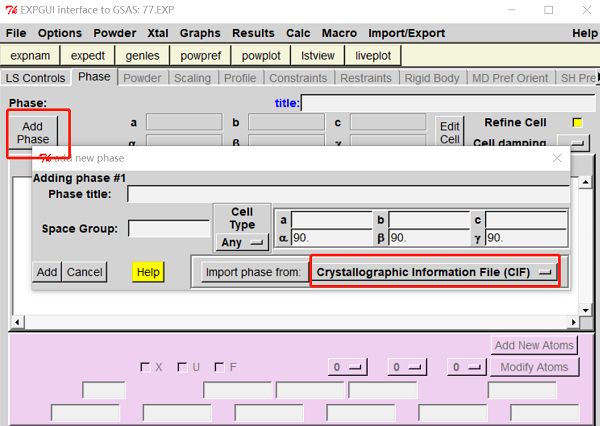Image resolution: width=600 pixels, height=426 pixels.
Task: Switch to the Constraints tab
Action: pos(298,78)
